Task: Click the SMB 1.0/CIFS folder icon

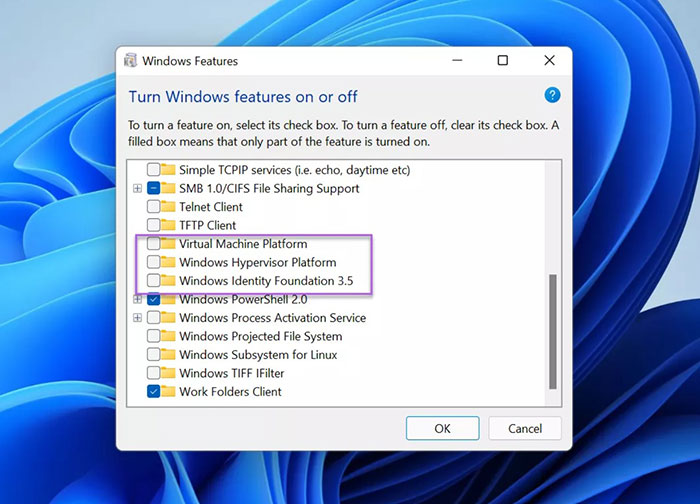Action: pos(168,188)
